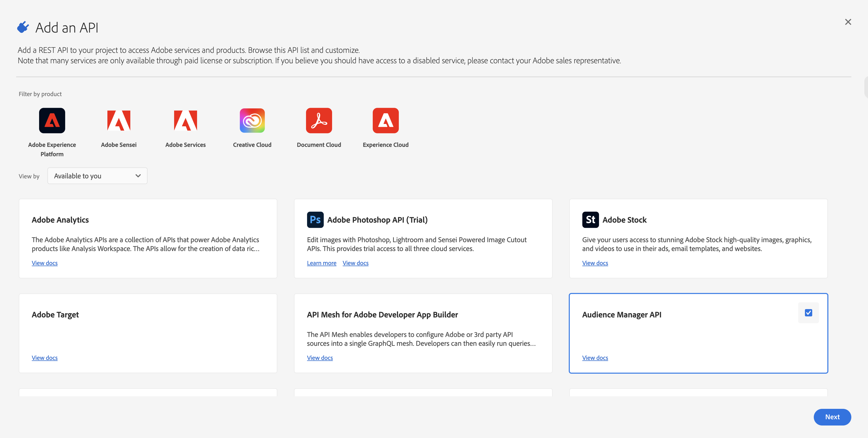Image resolution: width=868 pixels, height=438 pixels.
Task: Click the Photoshop Ps icon
Action: (x=315, y=220)
